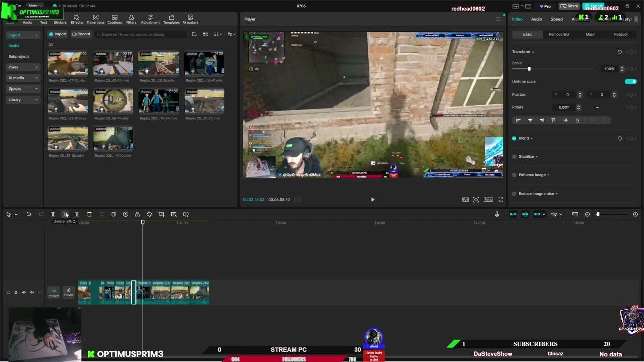The image size is (644, 362).
Task: Select the Remove BG tab
Action: [558, 34]
